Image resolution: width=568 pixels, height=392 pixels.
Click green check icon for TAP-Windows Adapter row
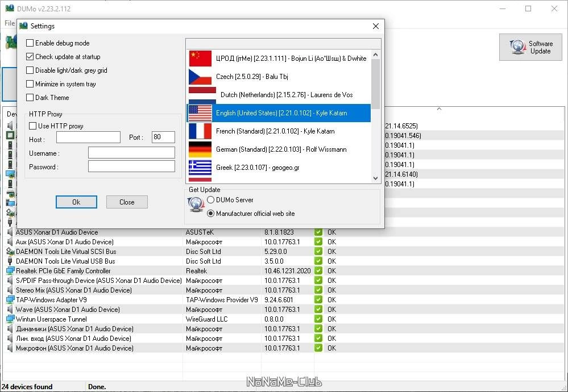(318, 300)
